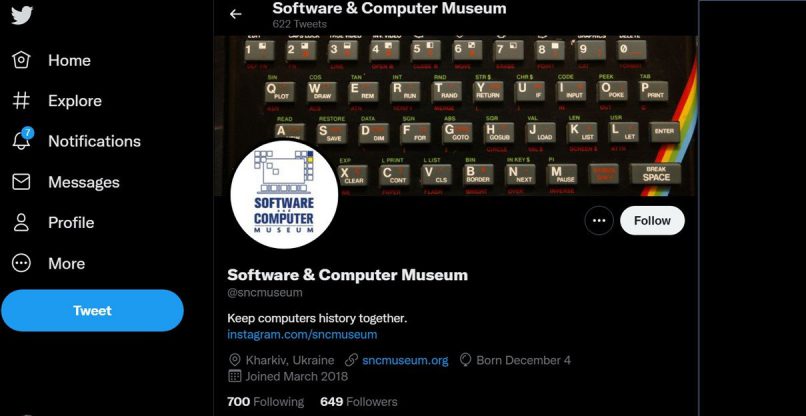Open the keyboard header banner image
This screenshot has width=806, height=416.
point(456,115)
